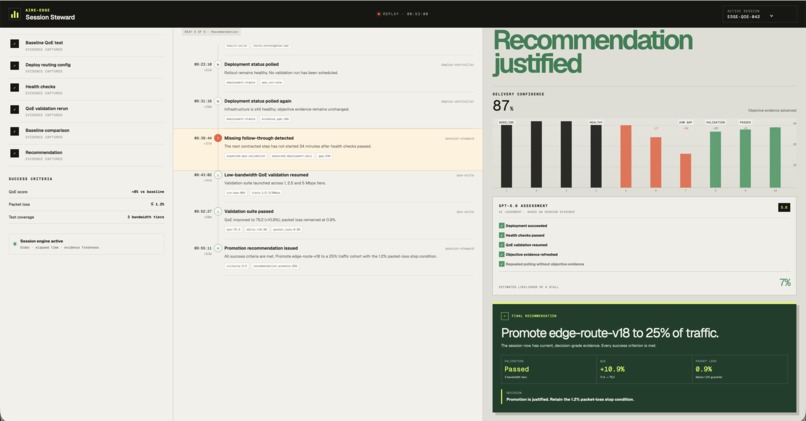806x421 pixels.
Task: Click the black bar labeled HEALTHY
Action: (x=596, y=156)
